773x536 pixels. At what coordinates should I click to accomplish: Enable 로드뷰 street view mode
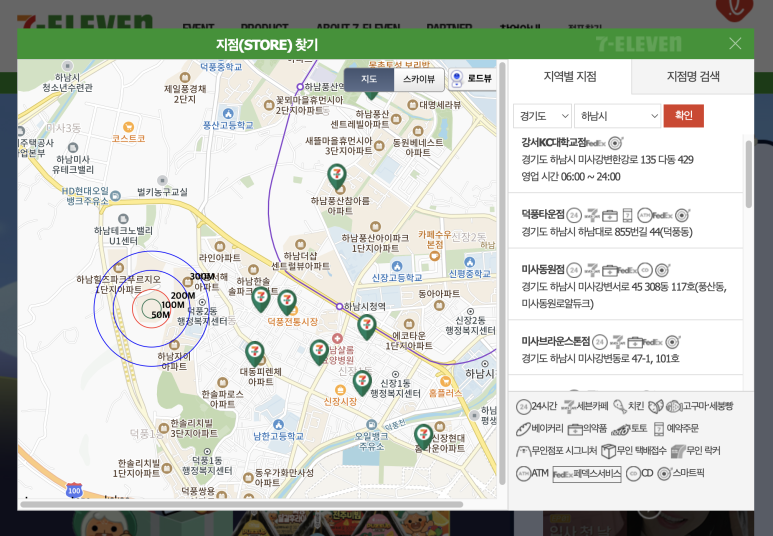[x=472, y=79]
